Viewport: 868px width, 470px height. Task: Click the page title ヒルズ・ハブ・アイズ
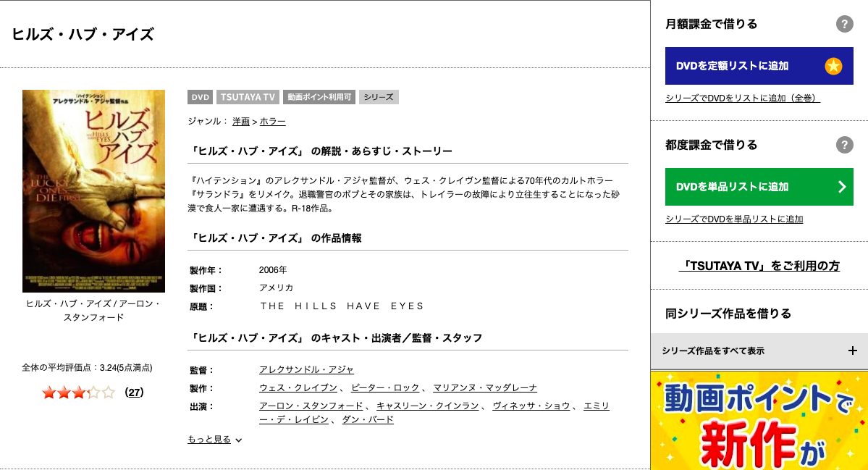(x=83, y=34)
